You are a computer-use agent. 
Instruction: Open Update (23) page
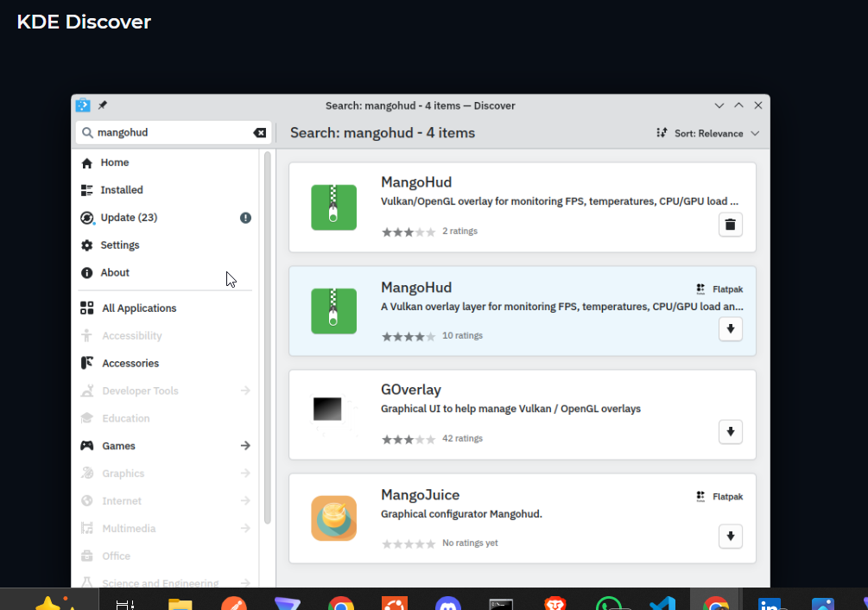[165, 218]
